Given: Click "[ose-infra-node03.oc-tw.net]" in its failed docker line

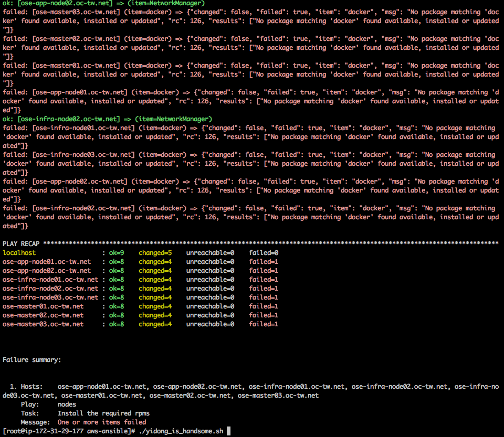Looking at the screenshot, I should [83, 155].
